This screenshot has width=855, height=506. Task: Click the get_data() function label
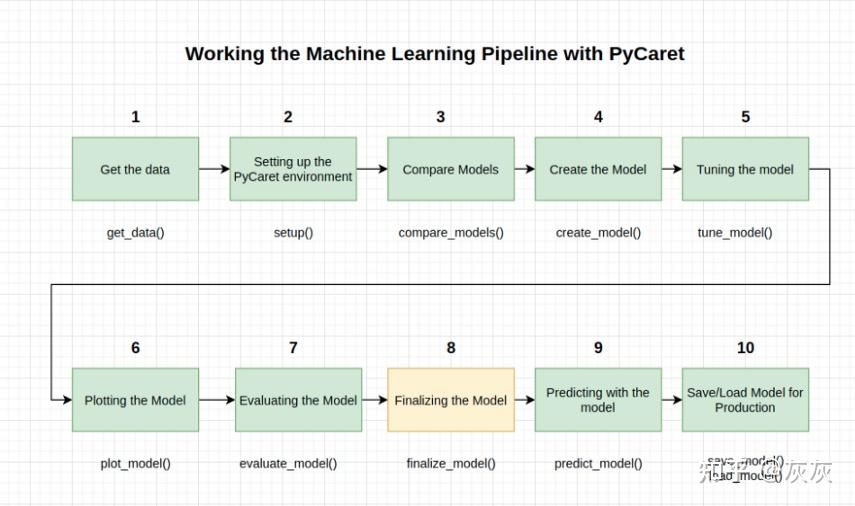click(135, 233)
